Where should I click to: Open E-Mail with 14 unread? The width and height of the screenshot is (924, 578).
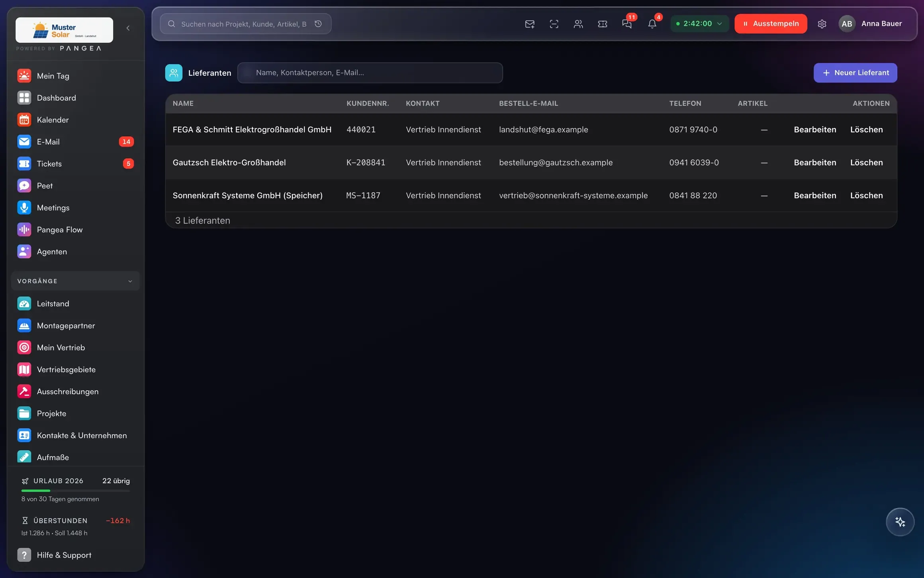(75, 142)
